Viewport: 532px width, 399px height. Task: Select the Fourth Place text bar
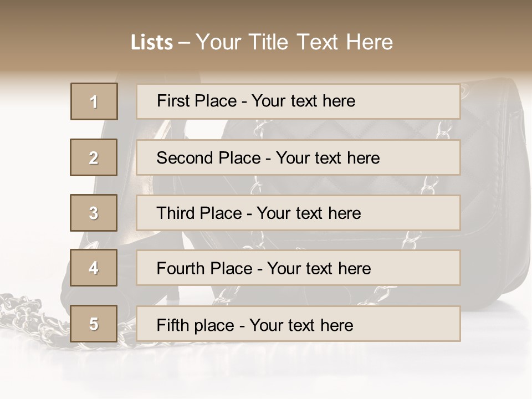298,268
